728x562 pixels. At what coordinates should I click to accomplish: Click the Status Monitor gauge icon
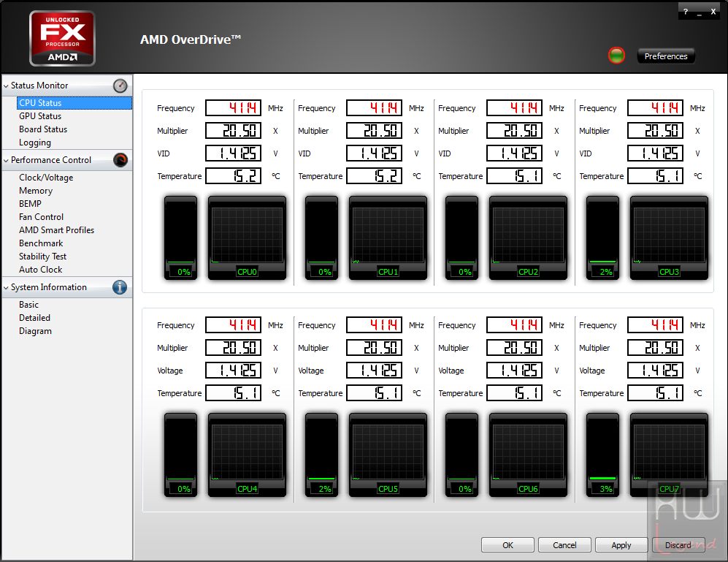point(120,86)
